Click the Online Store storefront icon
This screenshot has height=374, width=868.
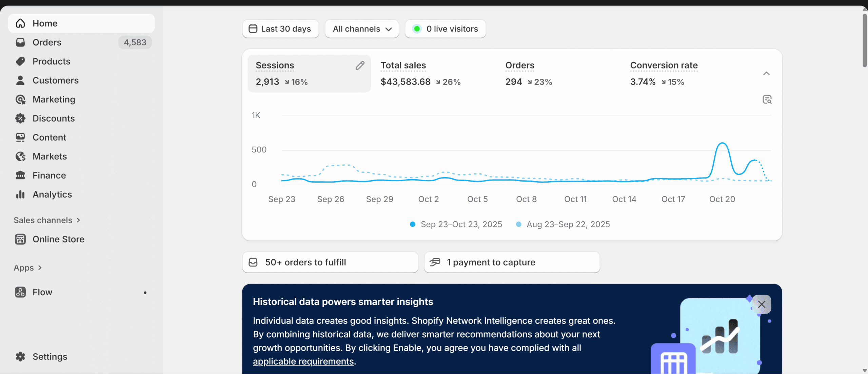tap(20, 239)
